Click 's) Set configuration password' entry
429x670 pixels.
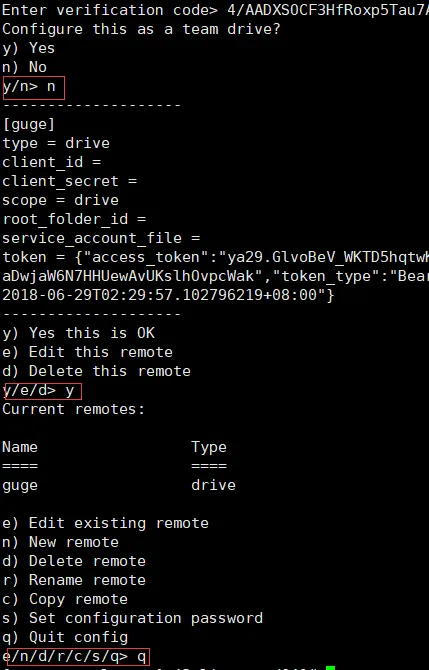tap(132, 618)
